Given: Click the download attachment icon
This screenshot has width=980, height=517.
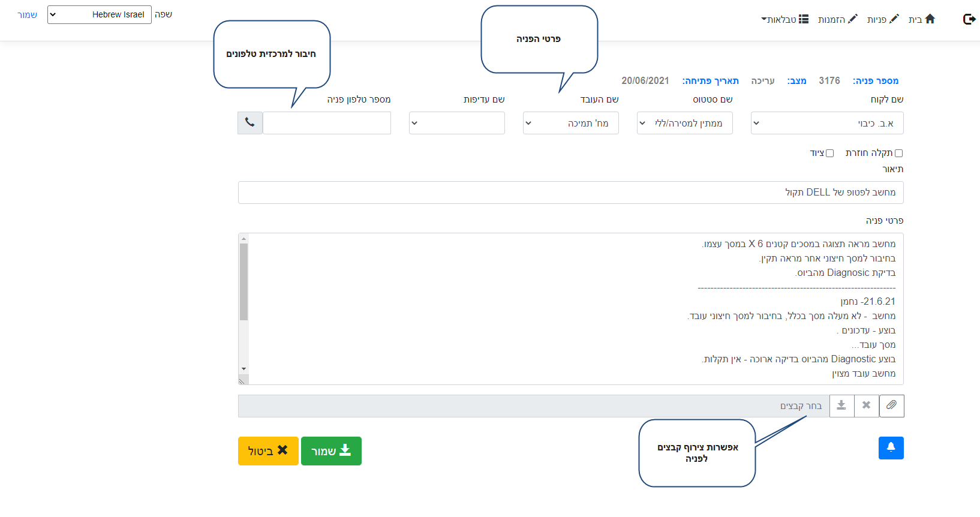Looking at the screenshot, I should pyautogui.click(x=841, y=405).
